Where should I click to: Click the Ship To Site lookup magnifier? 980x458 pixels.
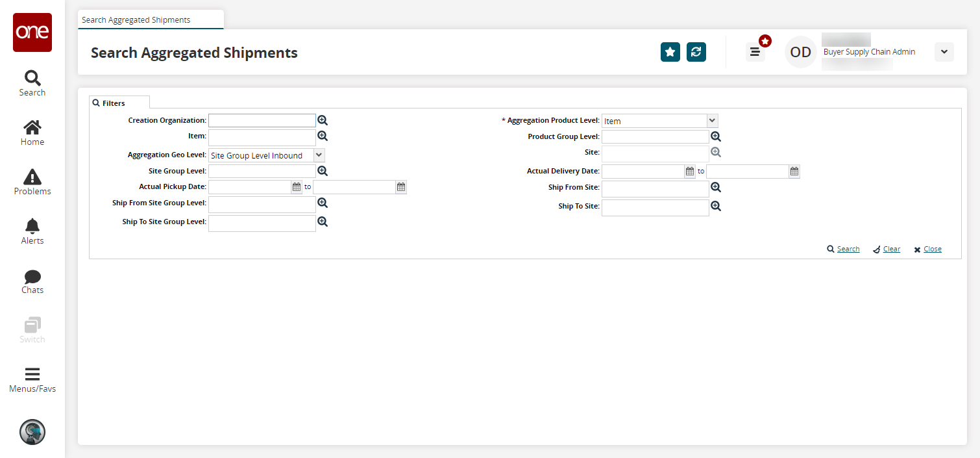coord(716,206)
